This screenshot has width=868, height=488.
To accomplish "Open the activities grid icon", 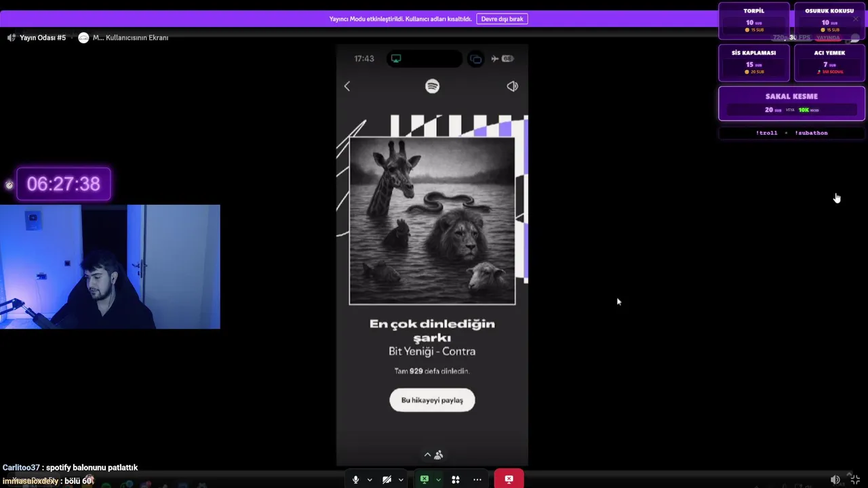I will [x=456, y=479].
